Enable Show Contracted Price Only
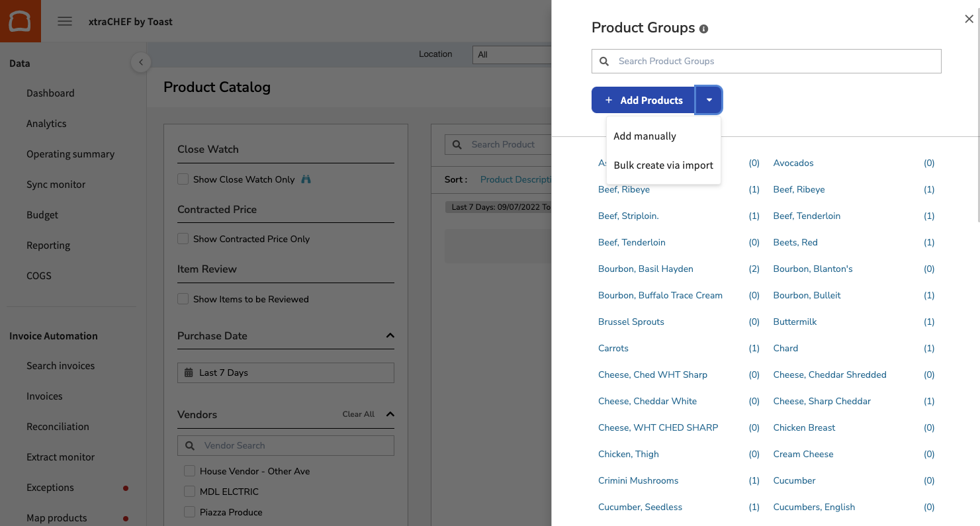 coord(183,239)
